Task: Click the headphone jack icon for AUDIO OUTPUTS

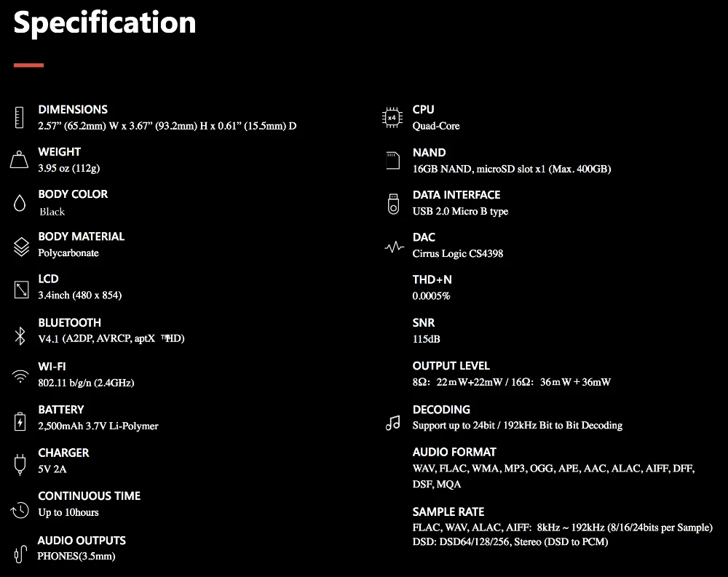Action: [20, 554]
